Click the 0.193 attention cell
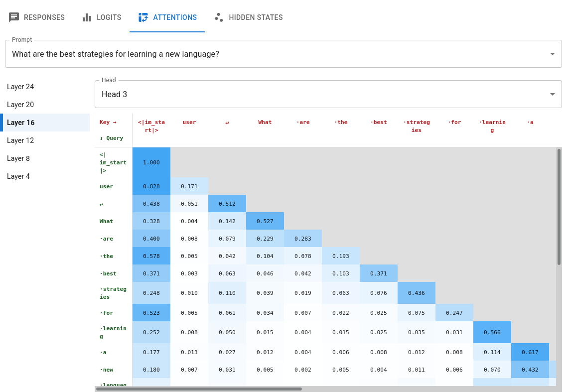The image size is (567, 392). tap(341, 256)
